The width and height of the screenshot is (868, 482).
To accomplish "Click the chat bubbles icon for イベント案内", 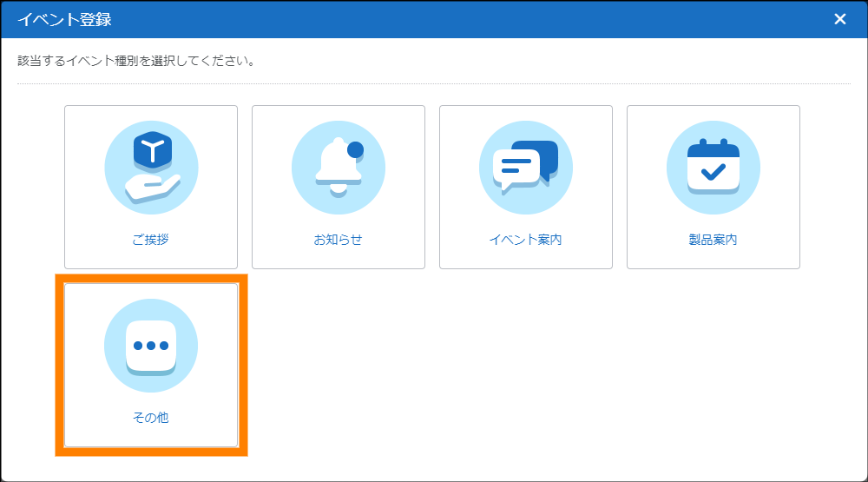I will (525, 168).
